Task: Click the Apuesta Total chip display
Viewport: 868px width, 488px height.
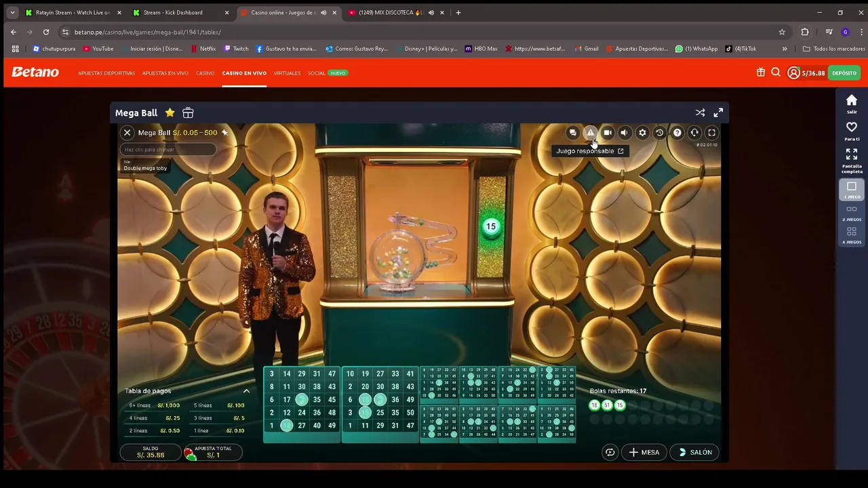Action: (x=212, y=452)
